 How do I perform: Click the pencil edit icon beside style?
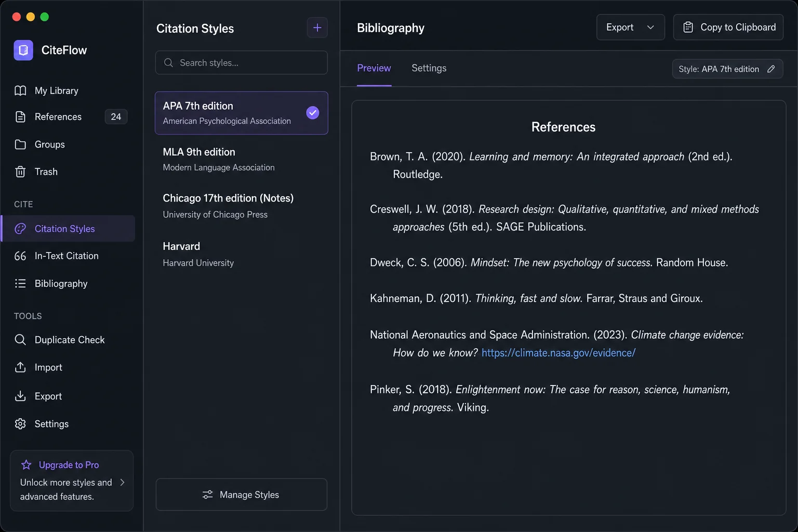click(771, 69)
